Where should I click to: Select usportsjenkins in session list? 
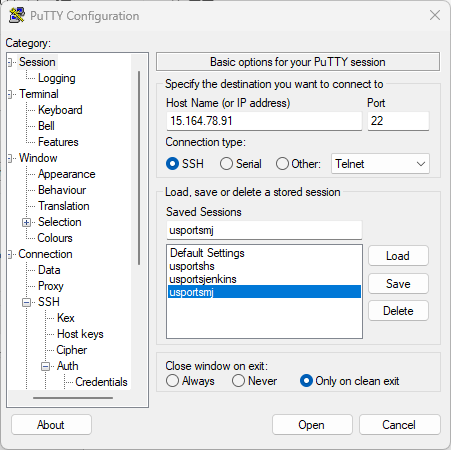[264, 279]
